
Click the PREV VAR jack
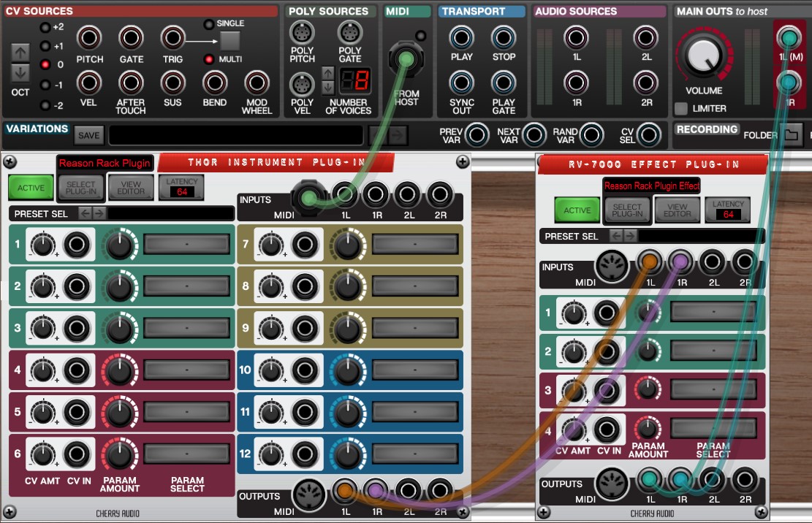coord(477,135)
